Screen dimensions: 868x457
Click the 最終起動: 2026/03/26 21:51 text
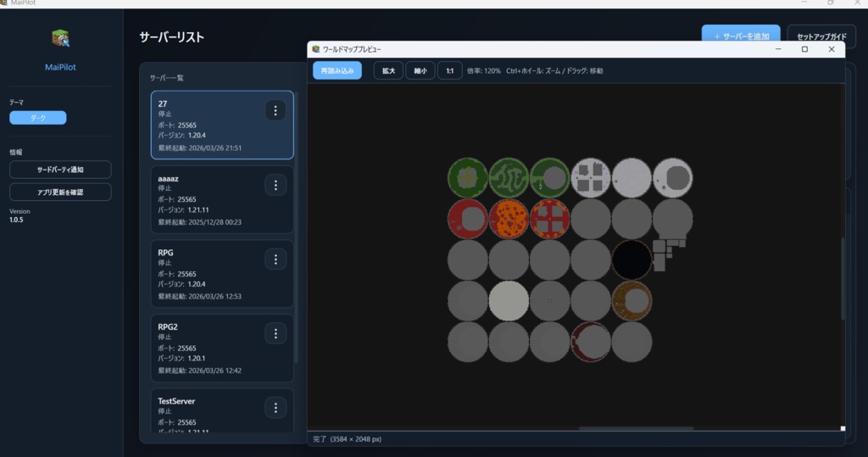point(200,148)
